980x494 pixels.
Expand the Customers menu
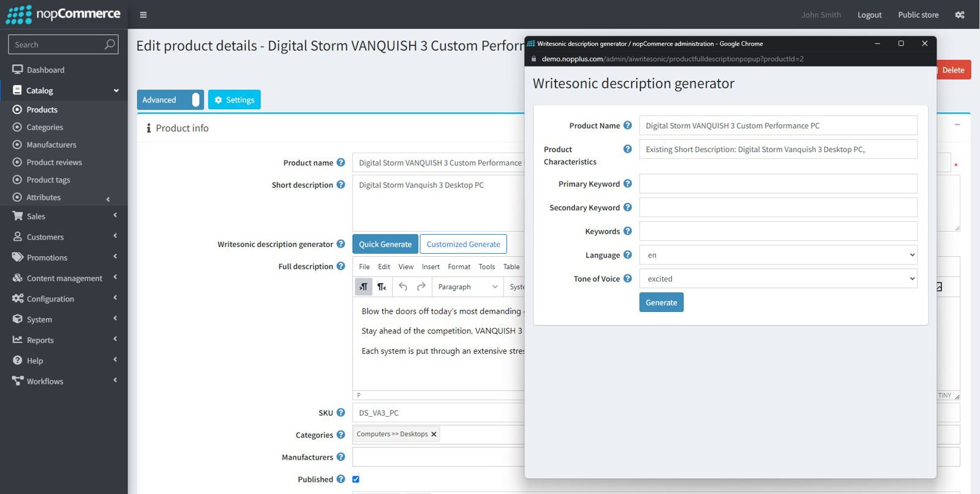pyautogui.click(x=64, y=237)
